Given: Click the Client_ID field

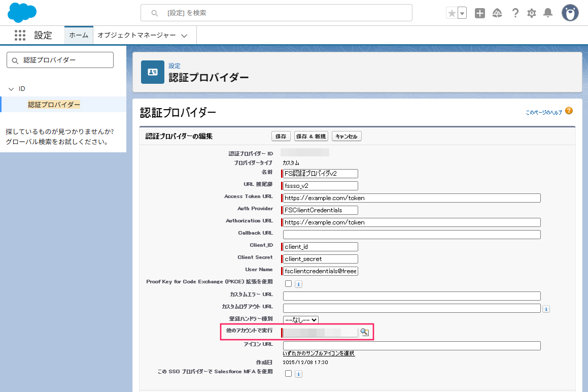Looking at the screenshot, I should [x=320, y=247].
